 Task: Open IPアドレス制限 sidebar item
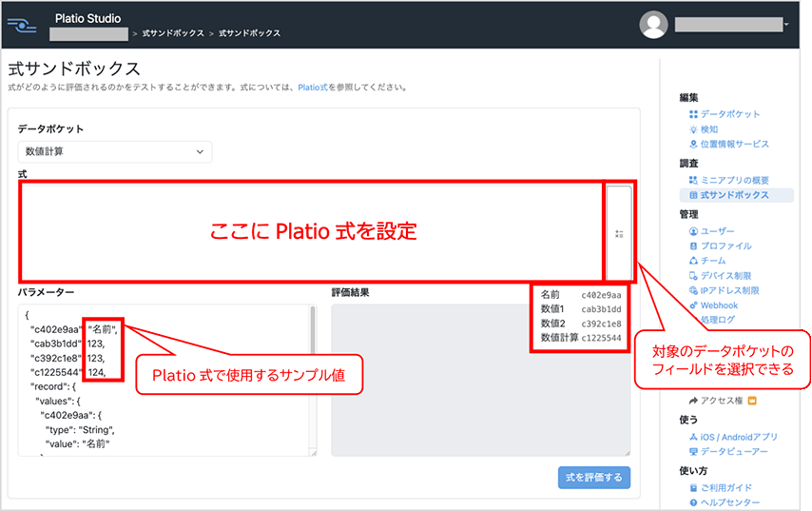point(724,291)
